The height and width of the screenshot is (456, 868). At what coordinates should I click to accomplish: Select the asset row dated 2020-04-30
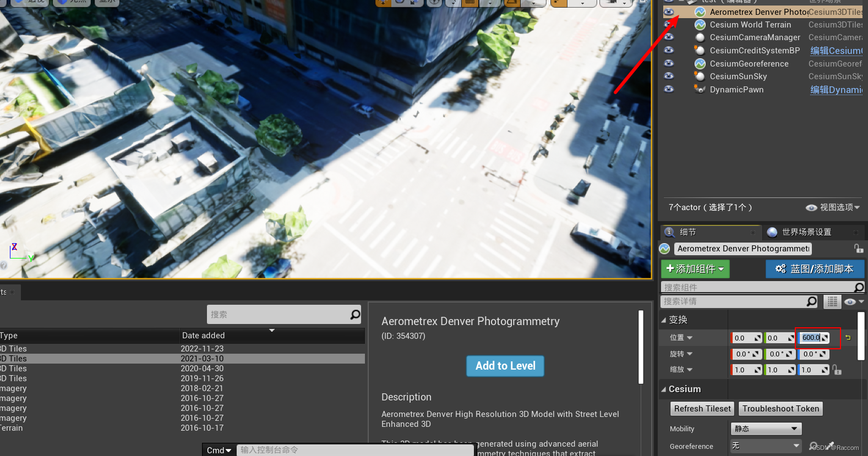click(182, 369)
